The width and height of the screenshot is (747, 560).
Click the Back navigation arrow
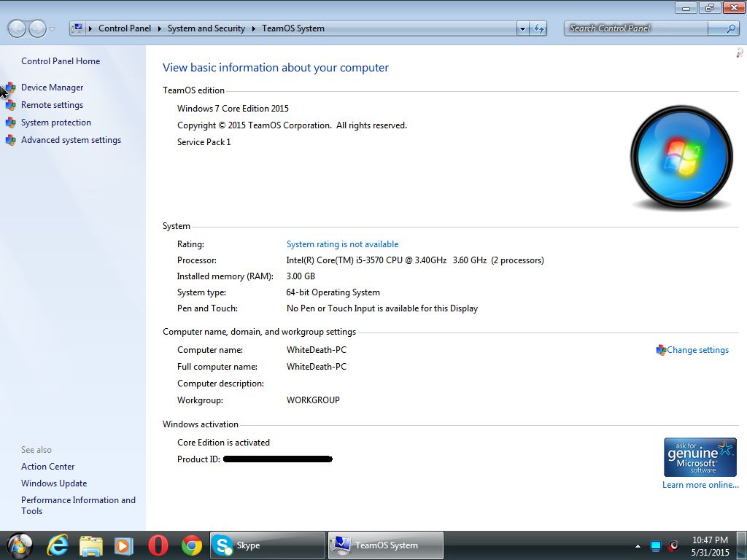click(17, 28)
